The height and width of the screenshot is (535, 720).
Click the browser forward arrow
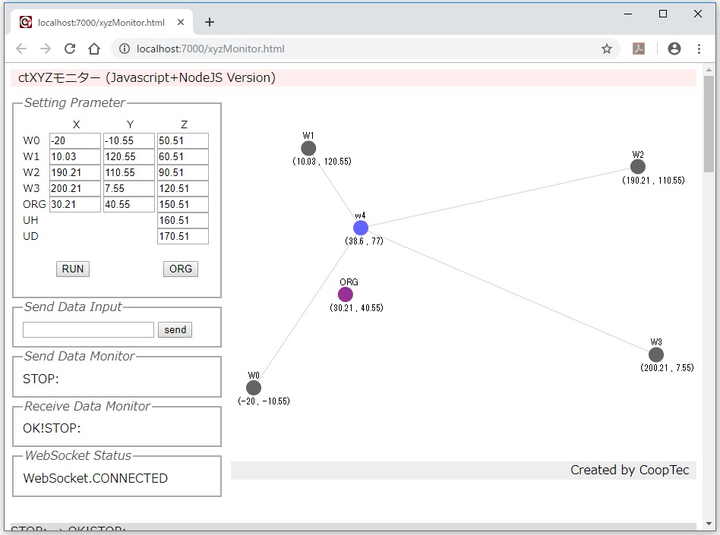[45, 49]
